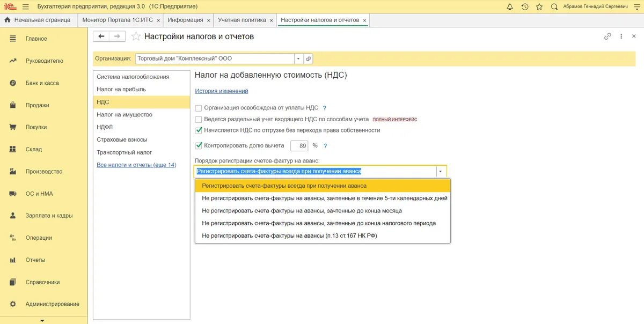The height and width of the screenshot is (324, 644).
Task: Open Справочники section in sidebar
Action: click(x=43, y=282)
